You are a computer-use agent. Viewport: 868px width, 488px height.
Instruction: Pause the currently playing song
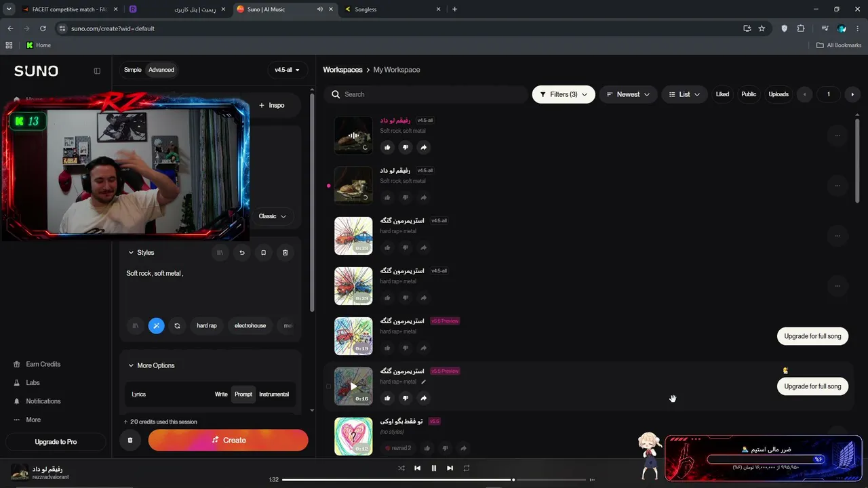(x=434, y=468)
